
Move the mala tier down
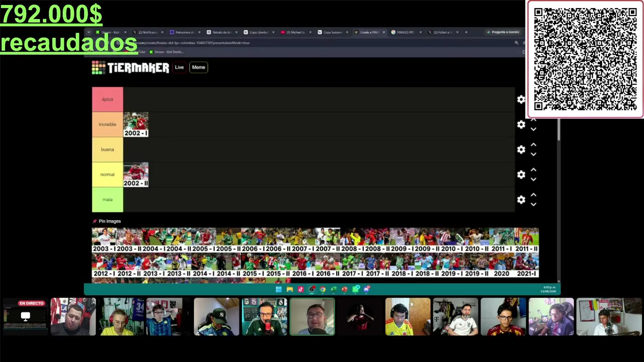(533, 204)
